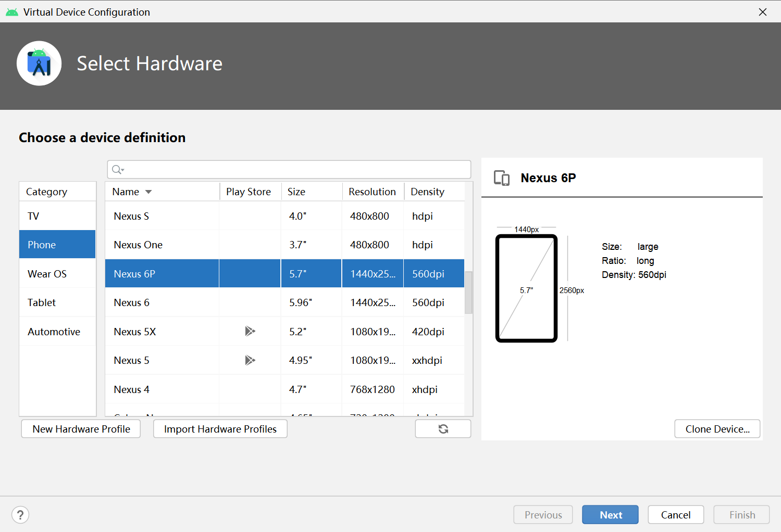Click the xhdpi density cell

pos(425,389)
